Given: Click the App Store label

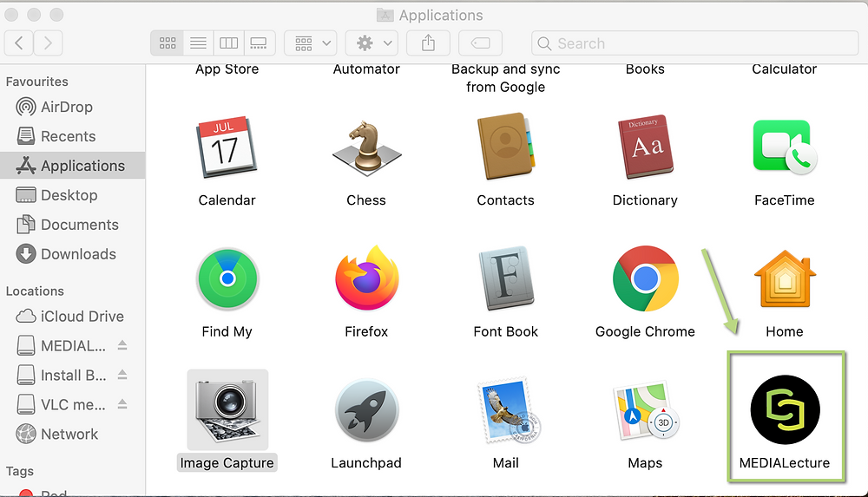Looking at the screenshot, I should [227, 69].
